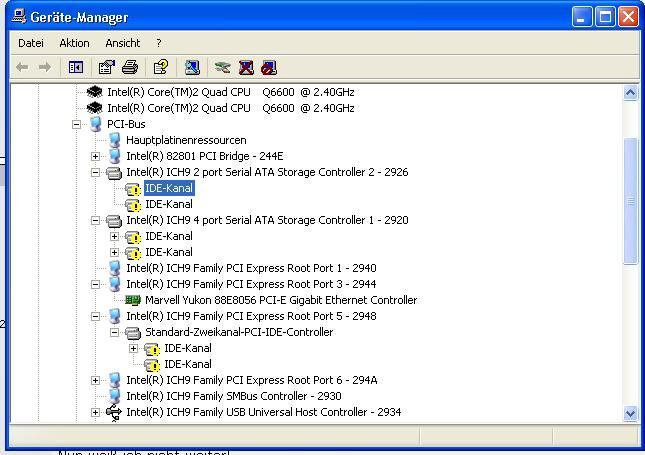
Task: Click the first Q6600 CPU chip icon
Action: pyautogui.click(x=95, y=92)
